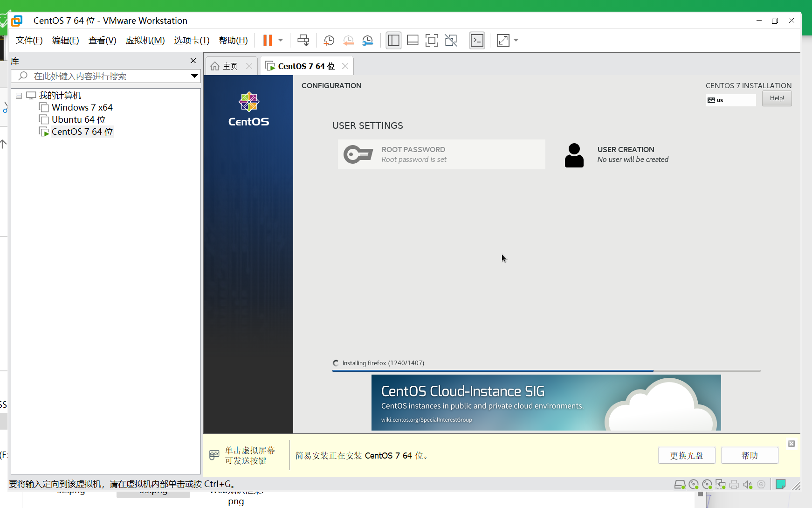Toggle the thumbnail bar view icon

[413, 40]
